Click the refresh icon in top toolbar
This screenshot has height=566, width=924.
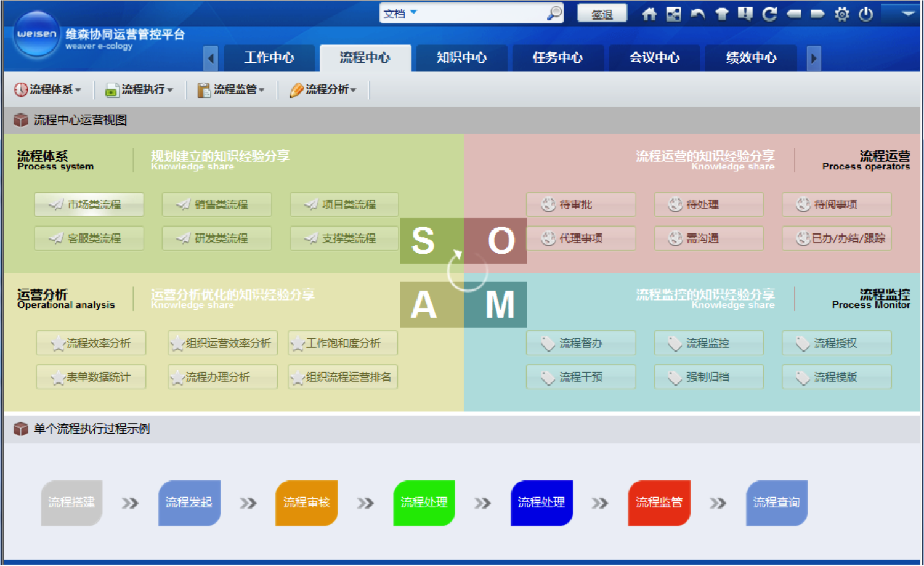(769, 14)
